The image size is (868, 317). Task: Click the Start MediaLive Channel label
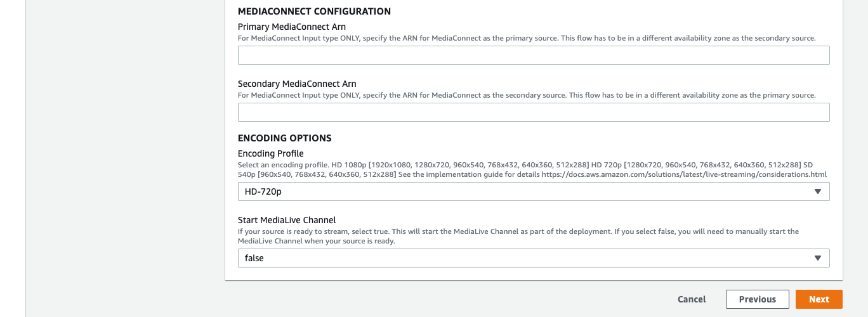287,220
